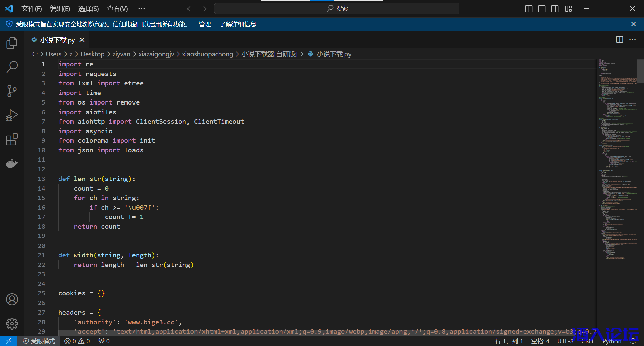Open the Search view in activity bar
644x346 pixels.
tap(12, 67)
